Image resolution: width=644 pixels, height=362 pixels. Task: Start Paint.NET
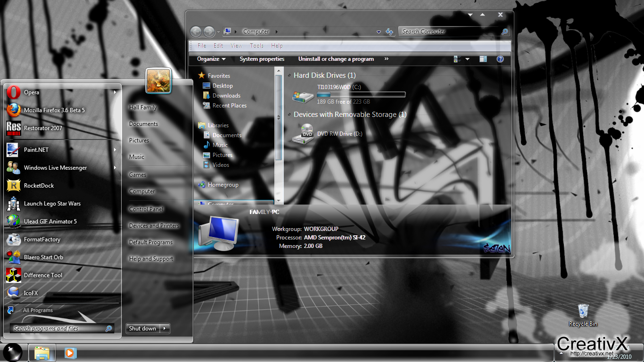coord(37,149)
